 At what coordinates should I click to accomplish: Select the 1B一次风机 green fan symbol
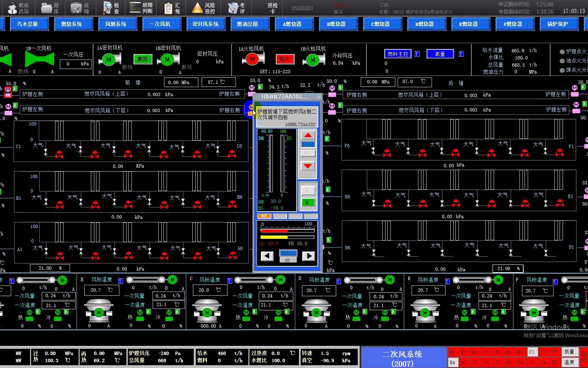pos(40,59)
